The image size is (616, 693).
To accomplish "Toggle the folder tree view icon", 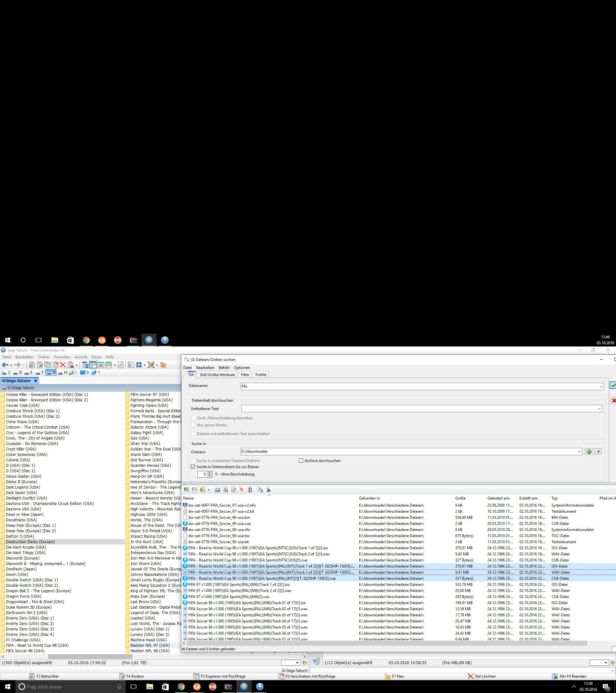I will pos(85,365).
